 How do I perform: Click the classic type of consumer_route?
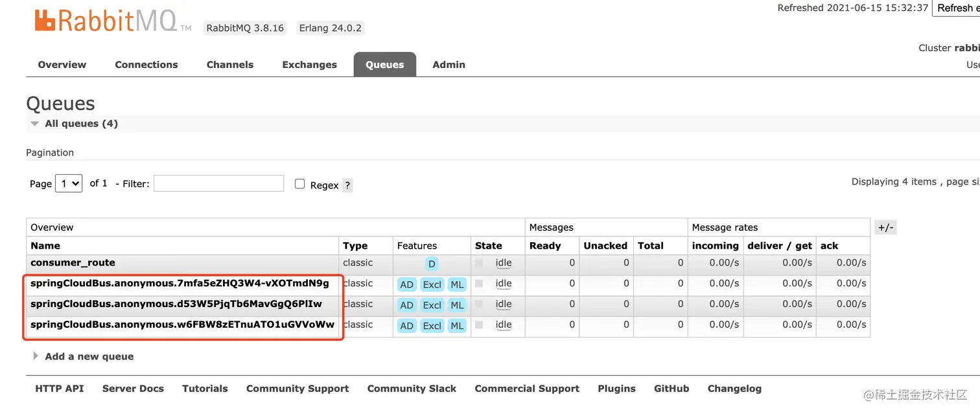click(x=358, y=262)
